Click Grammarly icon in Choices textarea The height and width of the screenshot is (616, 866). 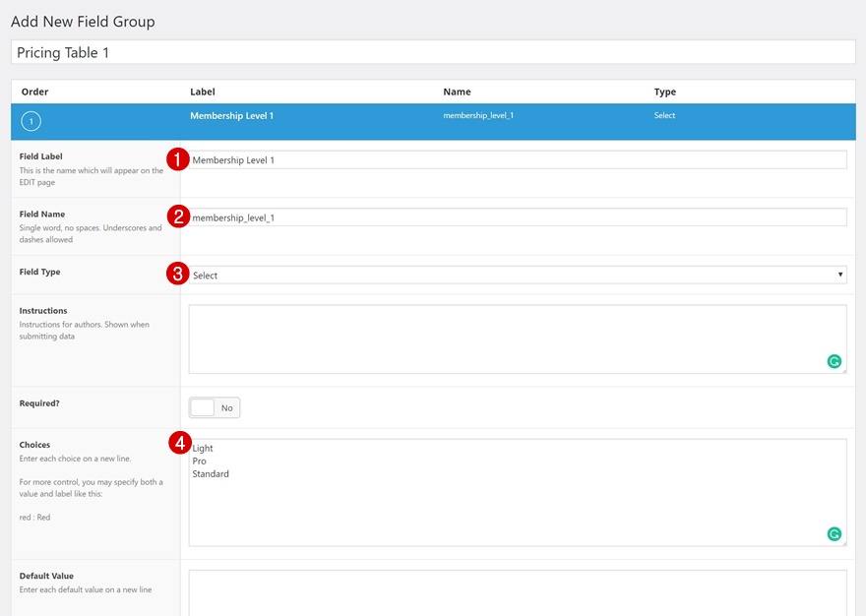click(834, 534)
